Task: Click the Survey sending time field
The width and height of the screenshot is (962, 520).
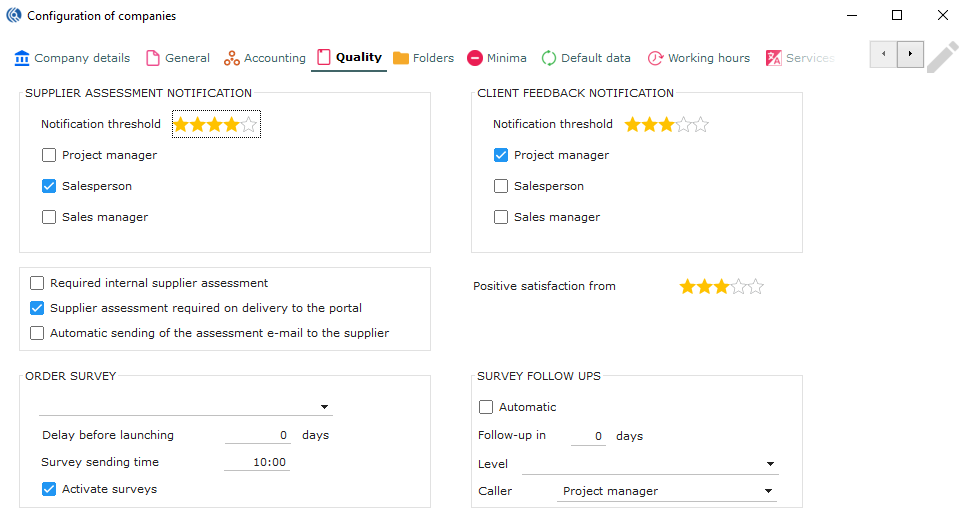Action: [257, 462]
